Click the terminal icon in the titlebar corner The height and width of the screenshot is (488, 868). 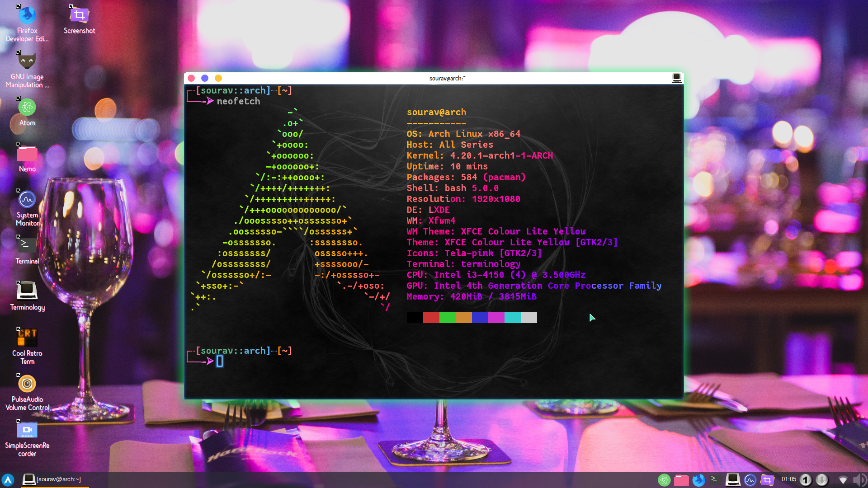(676, 78)
